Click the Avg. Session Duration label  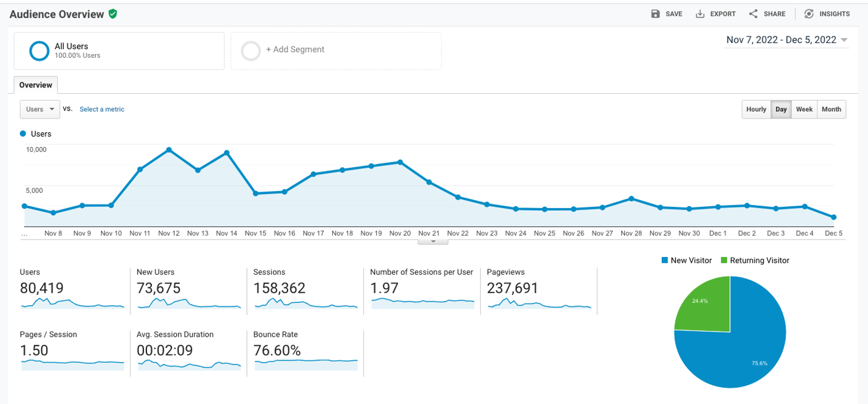click(x=175, y=334)
